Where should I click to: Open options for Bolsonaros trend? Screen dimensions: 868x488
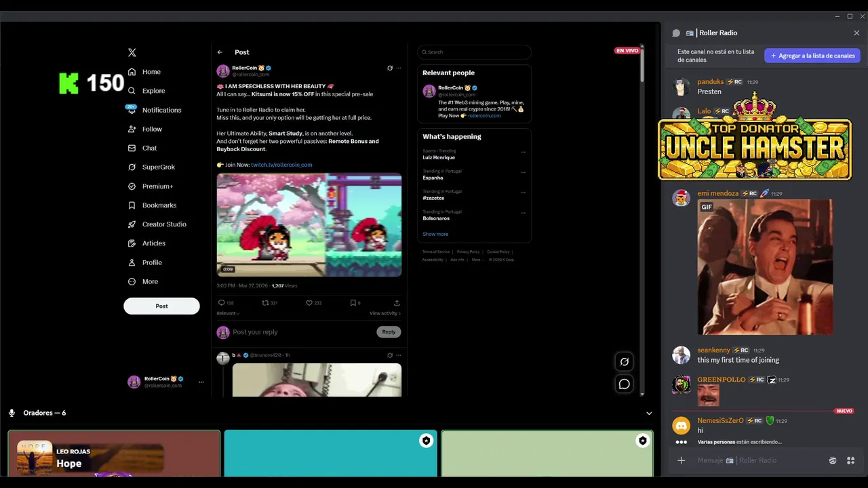click(523, 213)
